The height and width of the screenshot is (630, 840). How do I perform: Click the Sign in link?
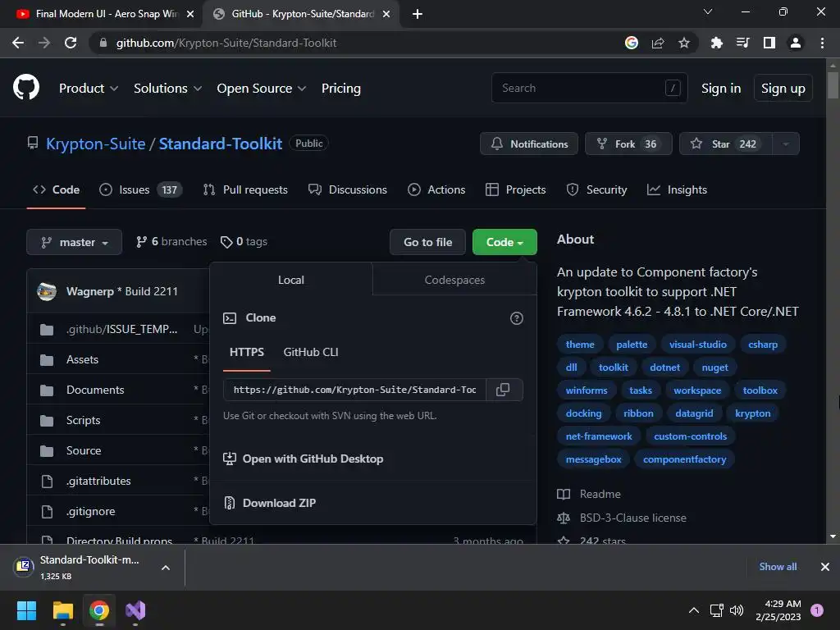tap(721, 89)
